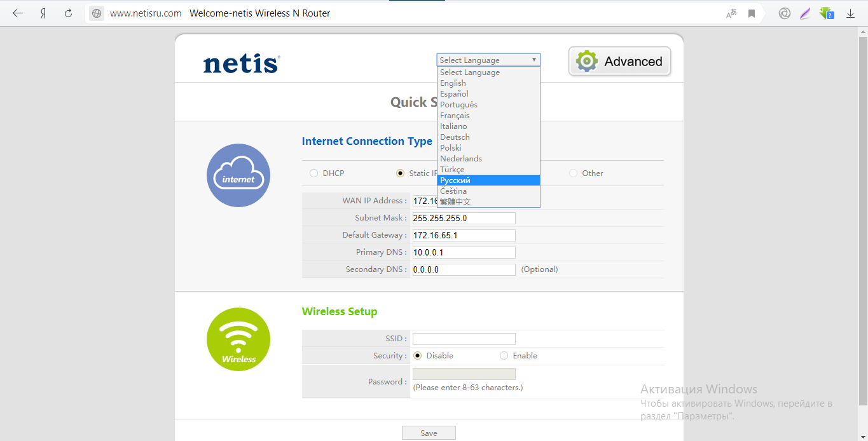Choose Русский from the language list
Image resolution: width=868 pixels, height=441 pixels.
pyautogui.click(x=488, y=180)
